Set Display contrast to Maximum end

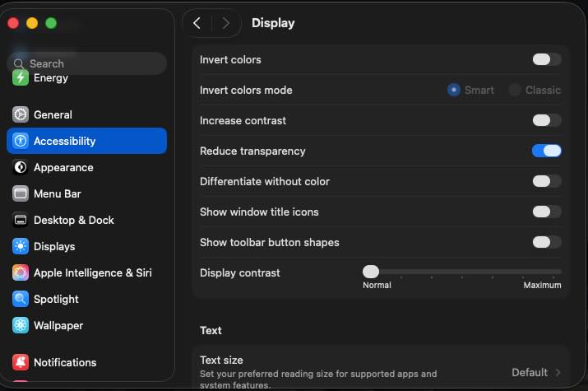(559, 272)
